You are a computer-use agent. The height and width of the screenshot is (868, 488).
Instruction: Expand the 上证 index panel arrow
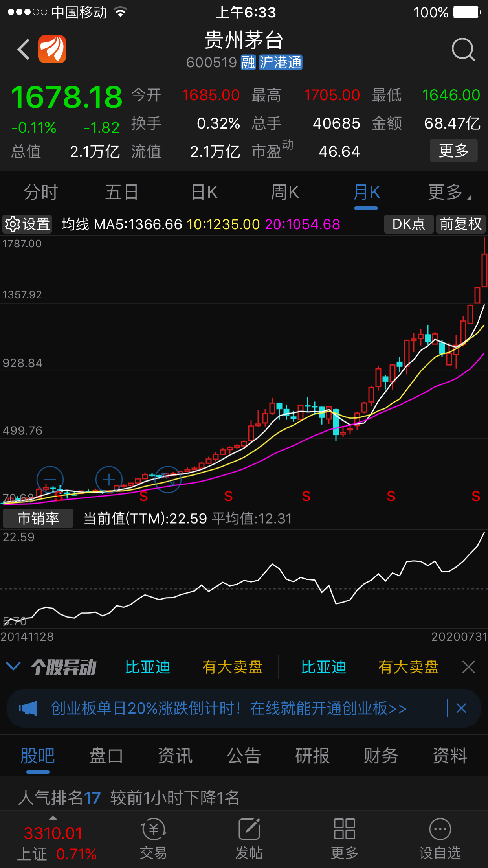pos(53,818)
